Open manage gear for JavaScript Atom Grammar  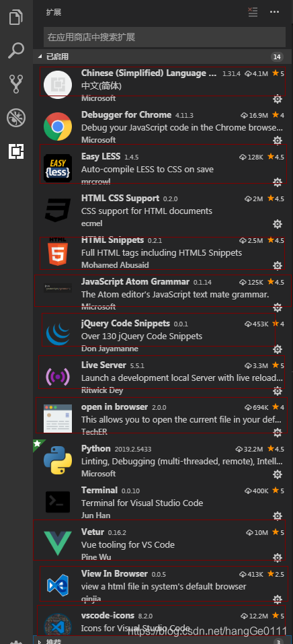[278, 308]
